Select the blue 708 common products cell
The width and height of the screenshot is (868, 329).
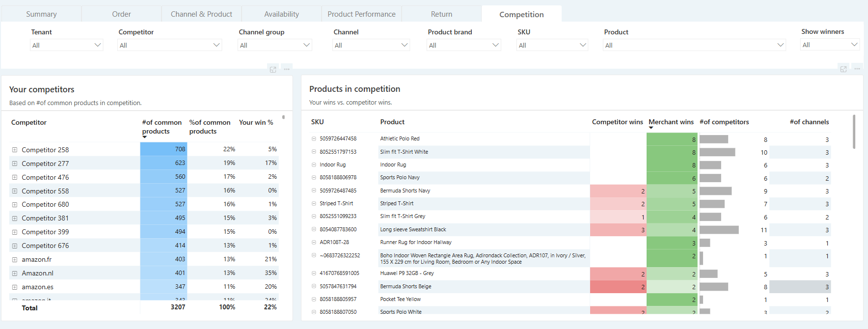(163, 149)
